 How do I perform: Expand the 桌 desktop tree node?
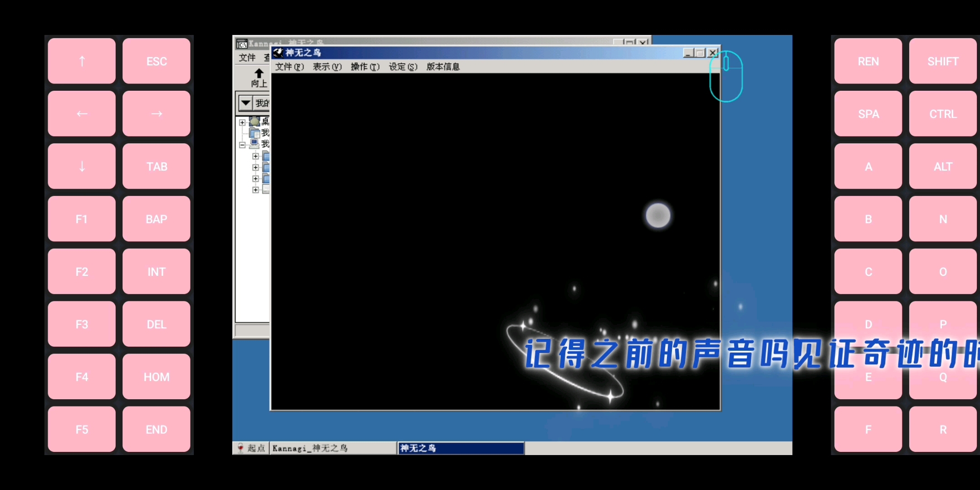click(x=242, y=122)
